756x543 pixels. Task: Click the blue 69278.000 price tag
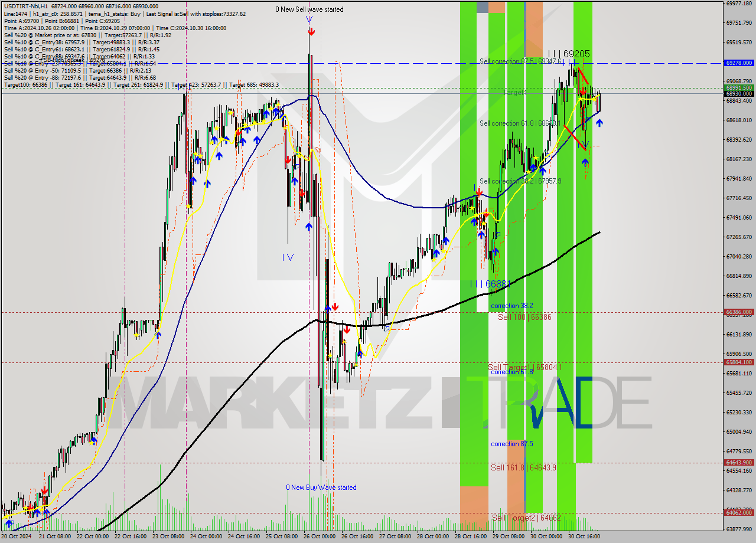point(739,63)
